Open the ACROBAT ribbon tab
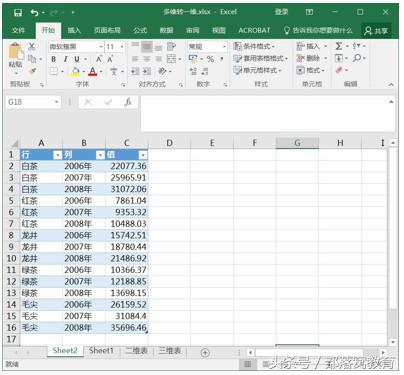404x375 pixels. (x=254, y=30)
